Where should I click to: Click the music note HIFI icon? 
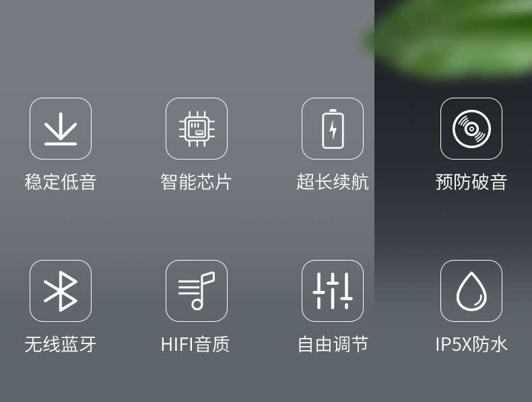tap(197, 291)
